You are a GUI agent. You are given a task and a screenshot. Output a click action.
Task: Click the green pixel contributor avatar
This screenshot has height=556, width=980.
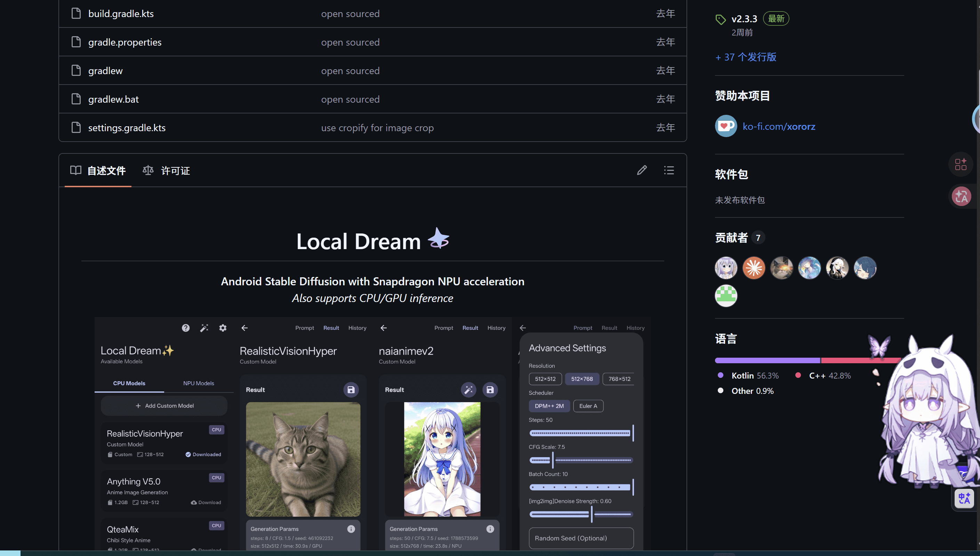[726, 295]
